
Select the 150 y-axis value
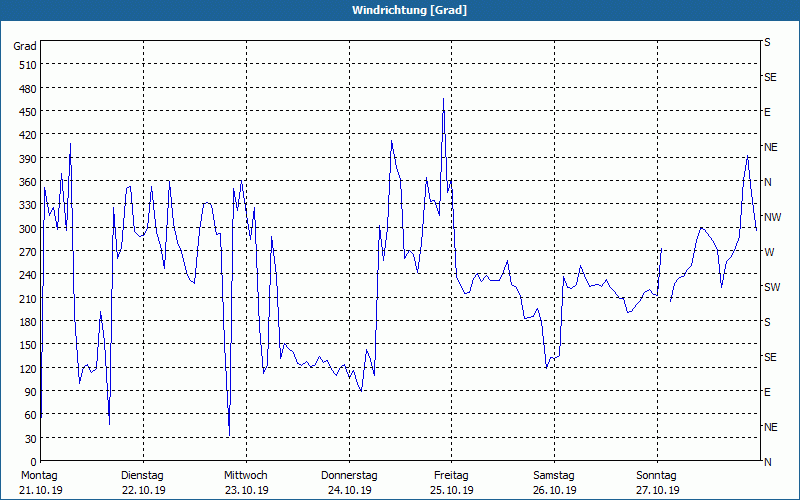coord(28,345)
